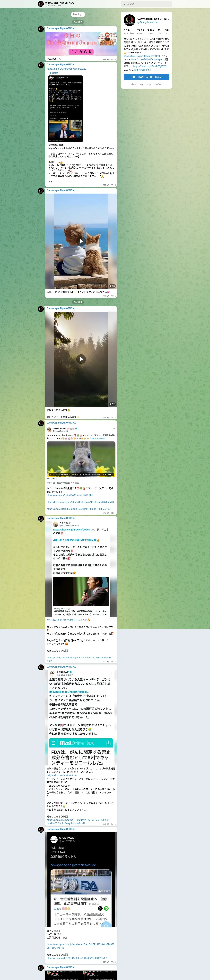This screenshot has width=210, height=980.
Task: Click the April 23 date badge
Action: 78,302
